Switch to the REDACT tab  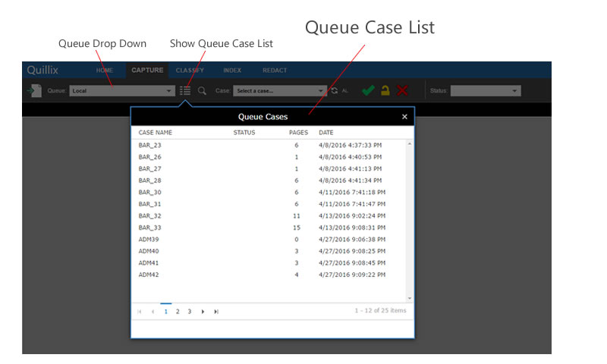[275, 71]
